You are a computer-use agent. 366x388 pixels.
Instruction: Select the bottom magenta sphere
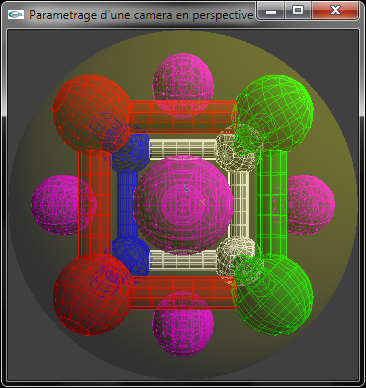[x=183, y=324]
